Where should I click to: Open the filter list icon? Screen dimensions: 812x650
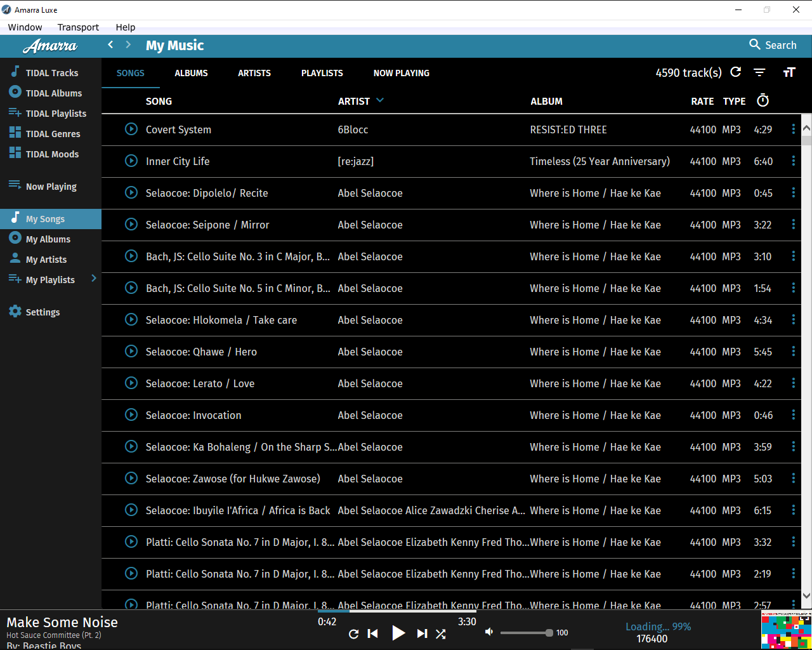(759, 72)
